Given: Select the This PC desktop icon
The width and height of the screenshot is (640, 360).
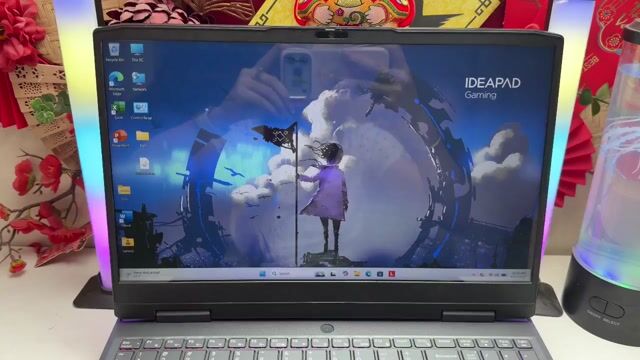Looking at the screenshot, I should (137, 52).
